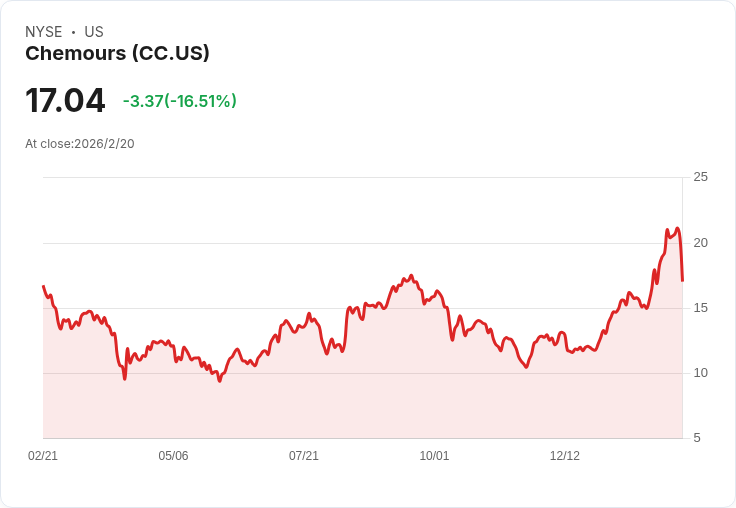Viewport: 736px width, 508px height.
Task: Select the 12/12 date on x-axis
Action: (x=565, y=456)
